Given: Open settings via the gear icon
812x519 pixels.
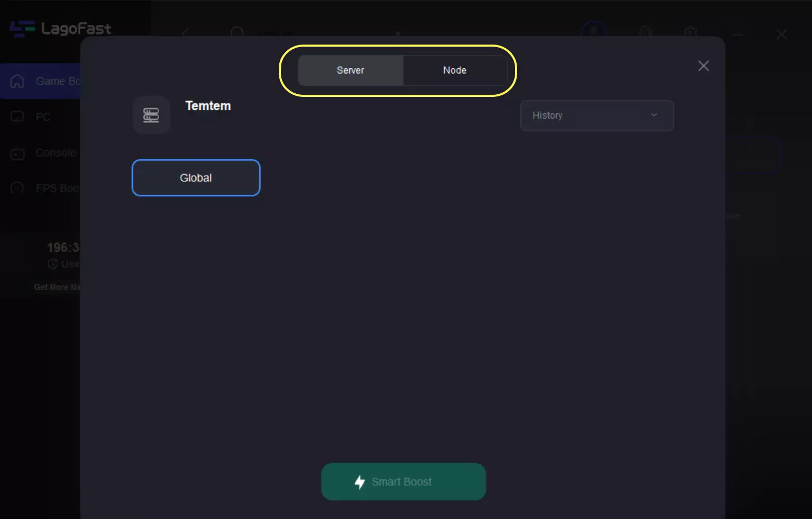Looking at the screenshot, I should 690,32.
